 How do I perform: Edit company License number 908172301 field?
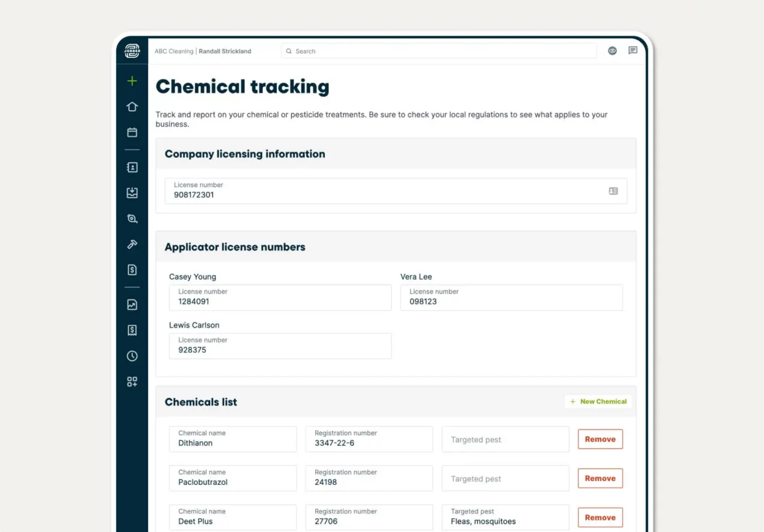[396, 191]
